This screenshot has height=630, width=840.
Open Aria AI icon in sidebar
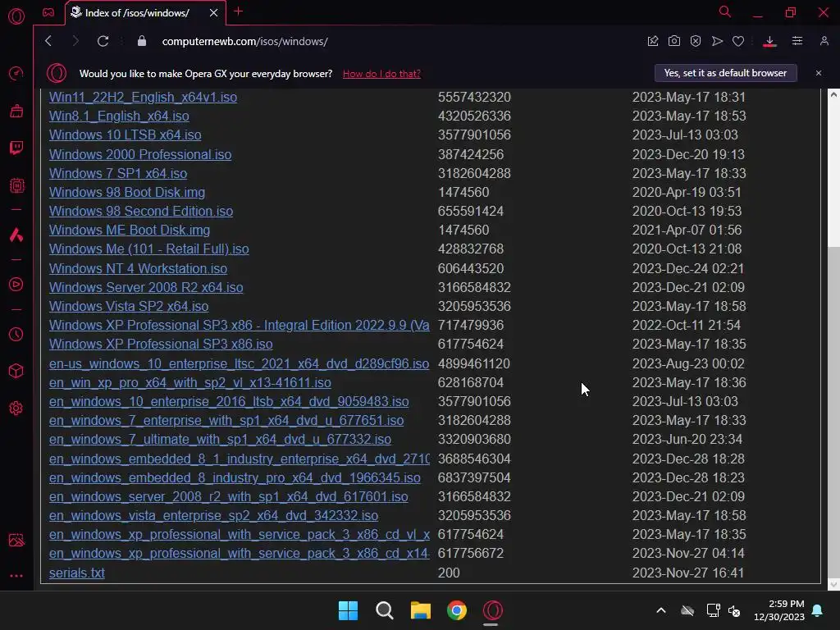pyautogui.click(x=16, y=235)
